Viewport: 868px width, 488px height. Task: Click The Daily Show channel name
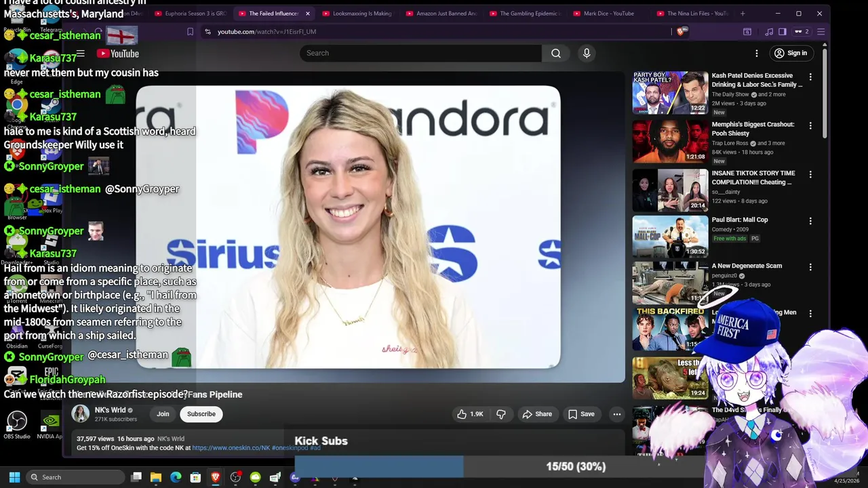(730, 94)
